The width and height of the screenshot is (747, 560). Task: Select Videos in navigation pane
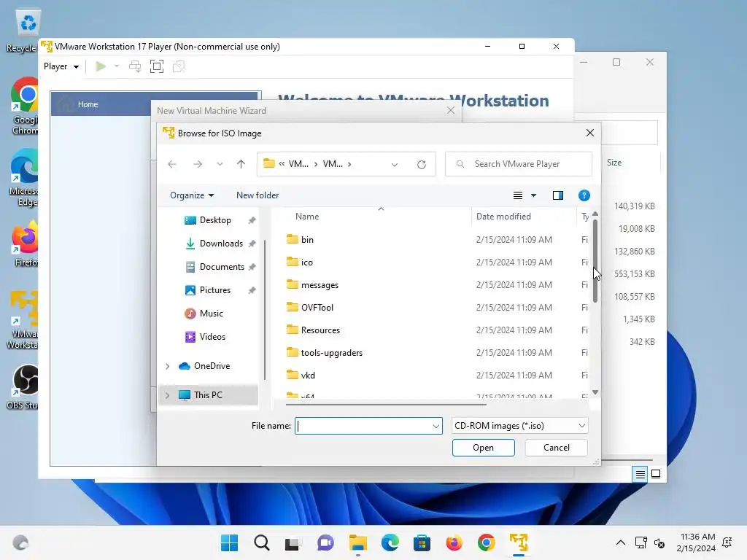212,337
